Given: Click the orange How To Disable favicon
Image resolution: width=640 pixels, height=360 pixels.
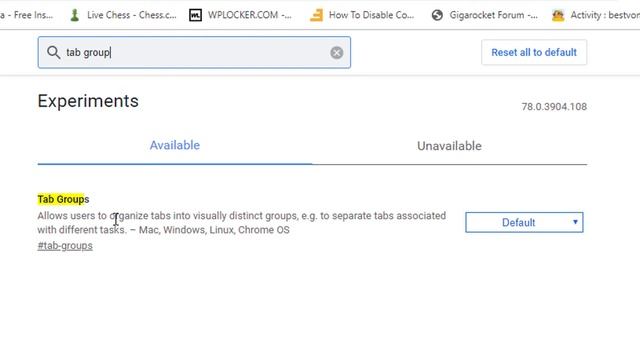Looking at the screenshot, I should pos(316,15).
